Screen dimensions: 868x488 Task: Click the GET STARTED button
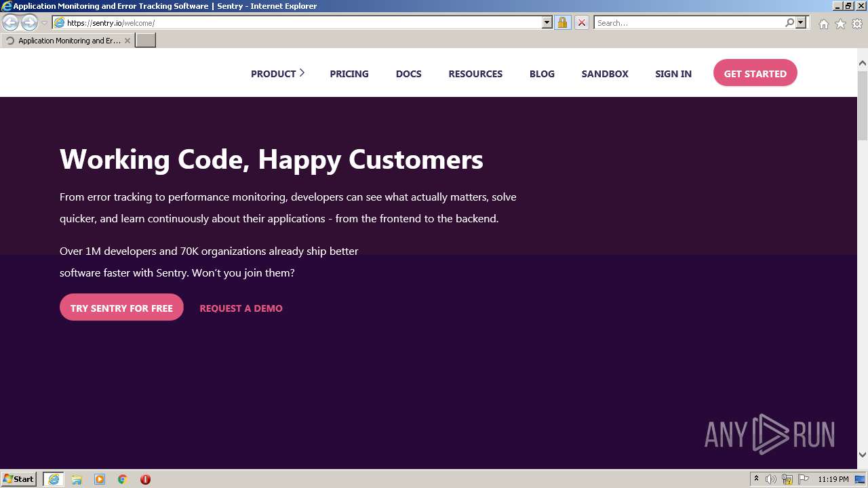pyautogui.click(x=755, y=73)
